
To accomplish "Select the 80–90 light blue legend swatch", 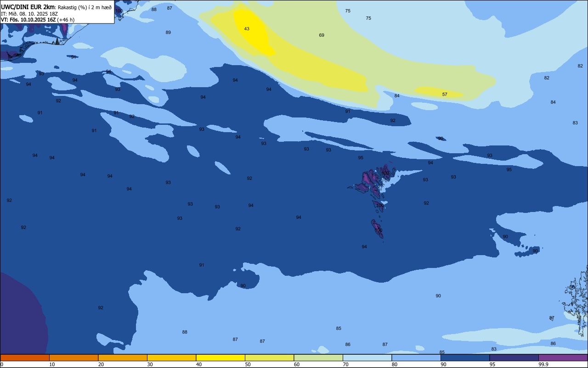I will (x=416, y=357).
